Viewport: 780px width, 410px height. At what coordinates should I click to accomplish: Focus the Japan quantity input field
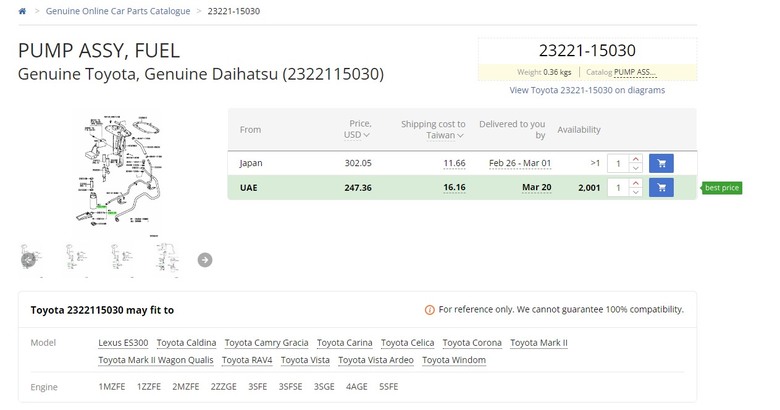click(618, 163)
